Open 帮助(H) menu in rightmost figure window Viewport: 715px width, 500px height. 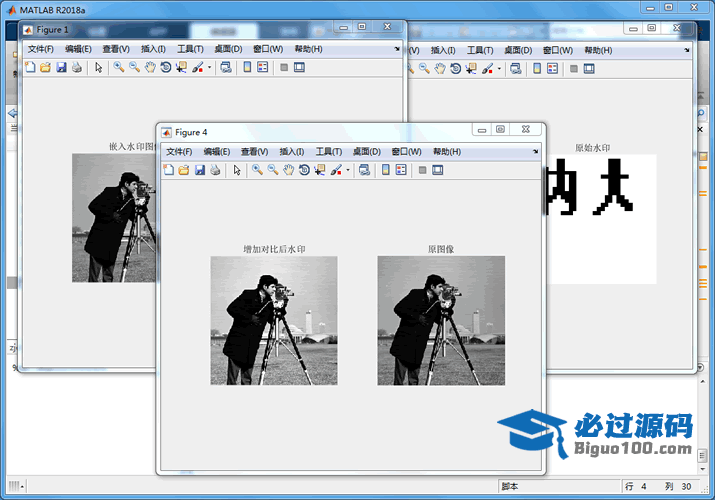[x=598, y=50]
